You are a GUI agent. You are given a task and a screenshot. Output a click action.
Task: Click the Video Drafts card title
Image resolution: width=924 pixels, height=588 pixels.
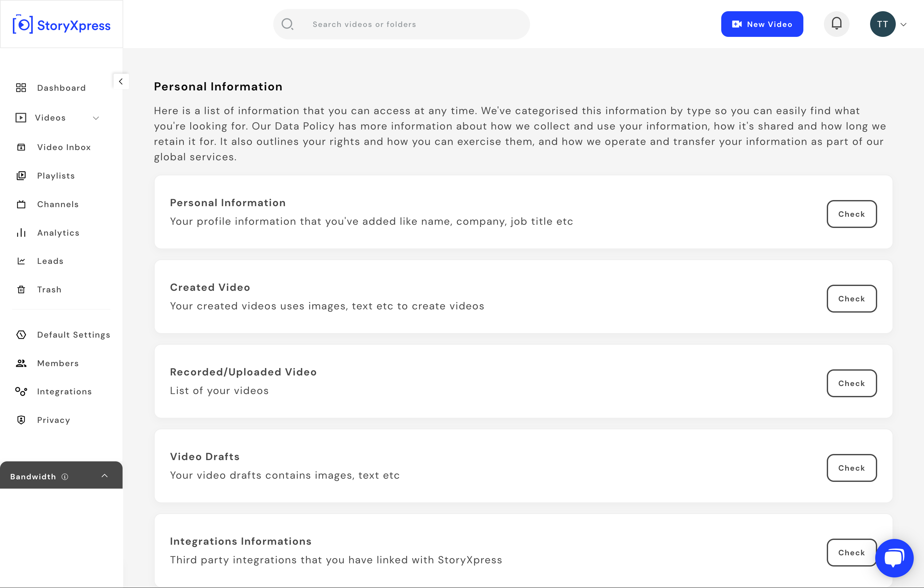tap(204, 457)
